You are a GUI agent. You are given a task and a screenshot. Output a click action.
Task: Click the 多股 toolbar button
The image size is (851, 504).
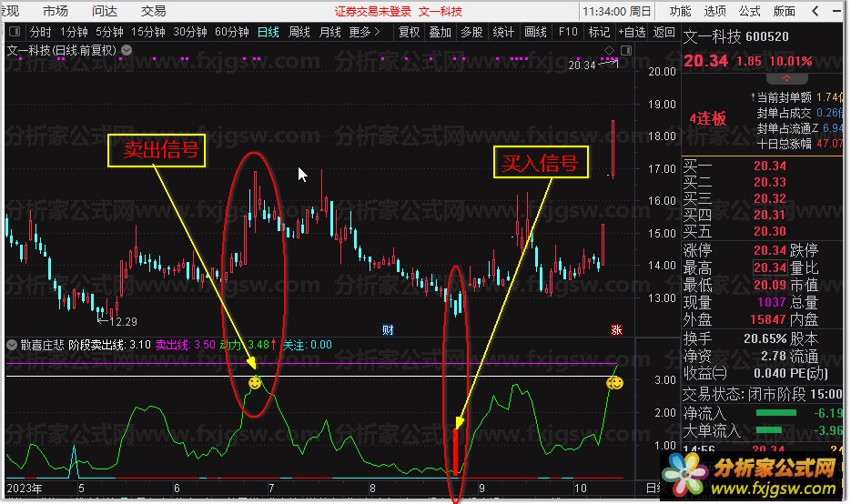click(471, 32)
